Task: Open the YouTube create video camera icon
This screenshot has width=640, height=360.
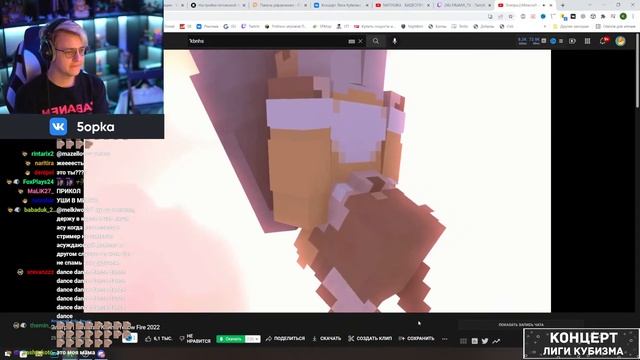Action: [572, 41]
